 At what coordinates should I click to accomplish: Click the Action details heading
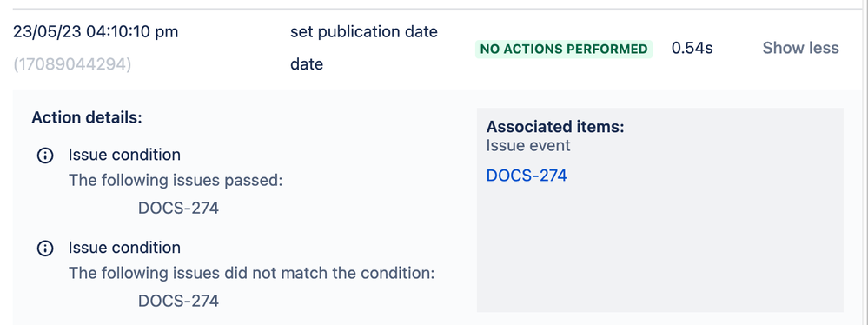pos(87,117)
